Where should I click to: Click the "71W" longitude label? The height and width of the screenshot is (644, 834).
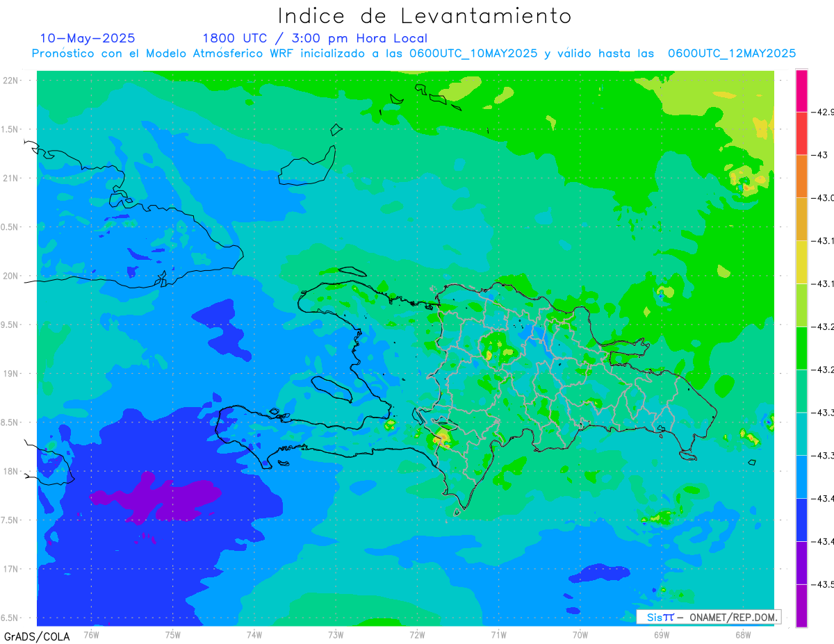click(498, 634)
